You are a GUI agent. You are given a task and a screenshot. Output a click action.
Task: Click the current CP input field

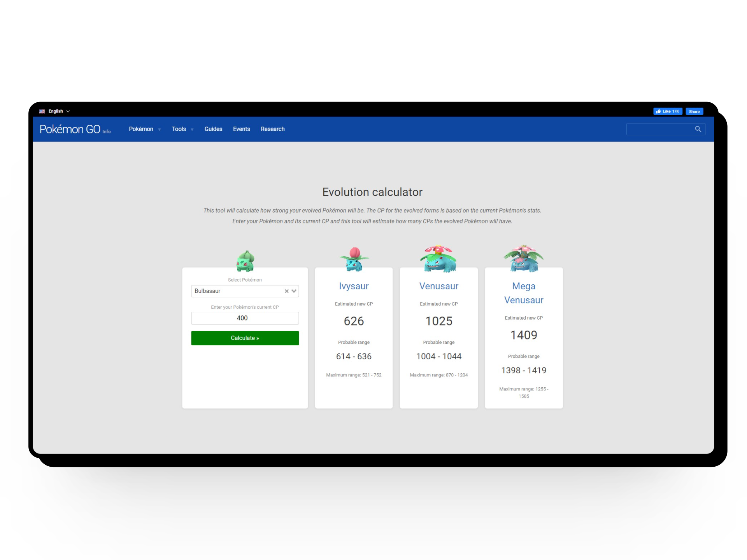click(245, 318)
